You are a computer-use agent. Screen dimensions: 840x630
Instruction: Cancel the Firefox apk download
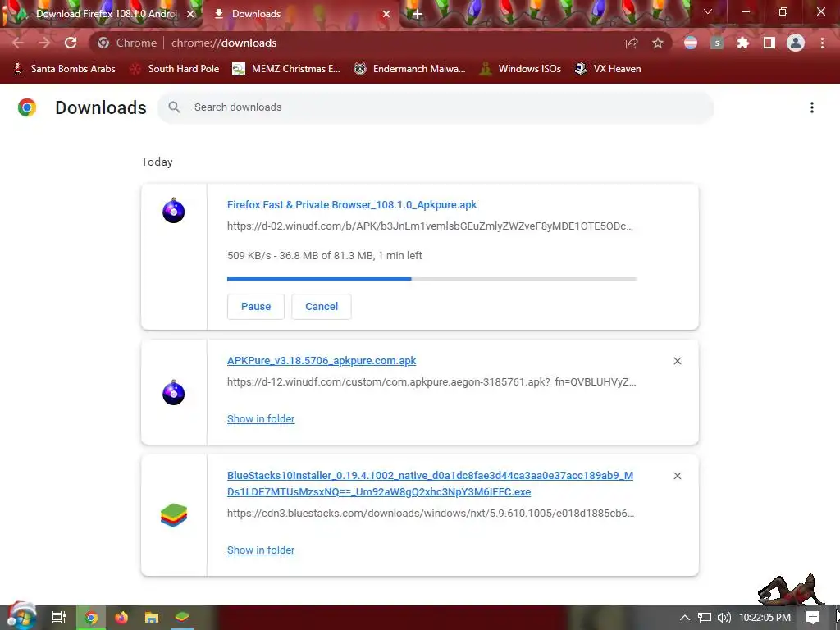coord(322,307)
